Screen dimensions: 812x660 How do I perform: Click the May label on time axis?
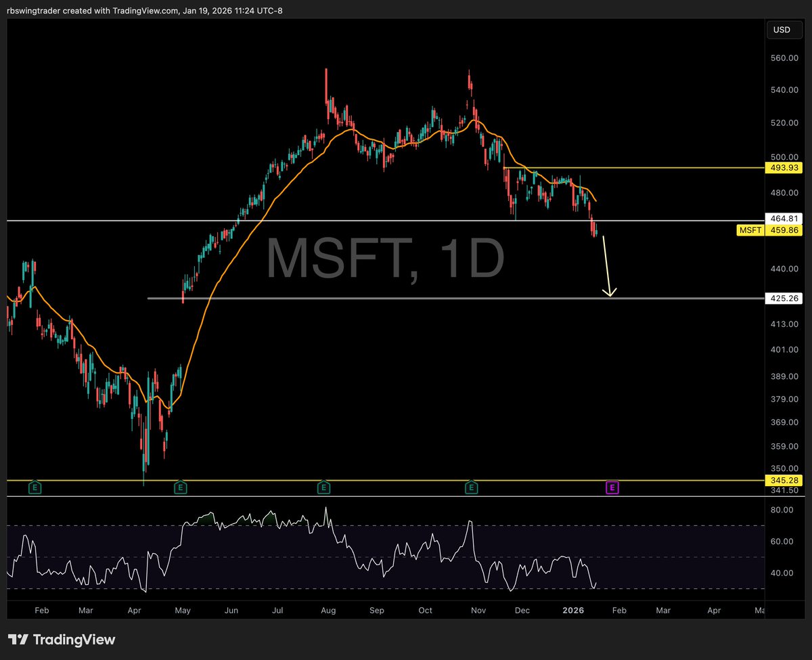pos(183,610)
